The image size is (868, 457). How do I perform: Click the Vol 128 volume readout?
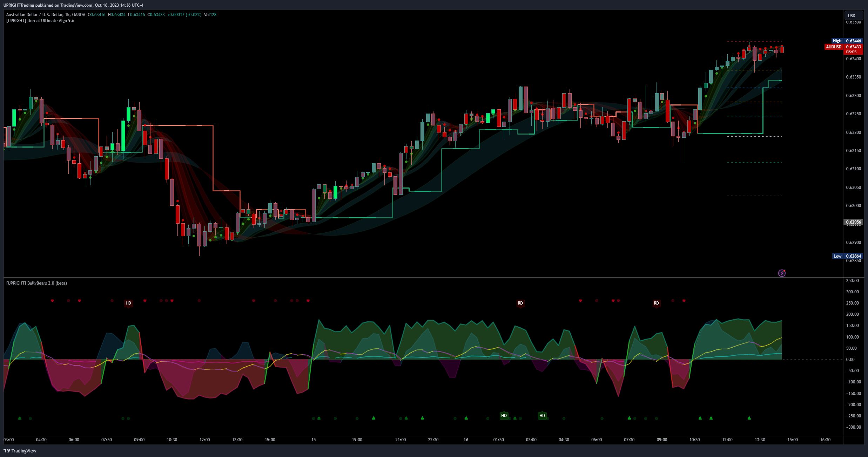point(210,15)
